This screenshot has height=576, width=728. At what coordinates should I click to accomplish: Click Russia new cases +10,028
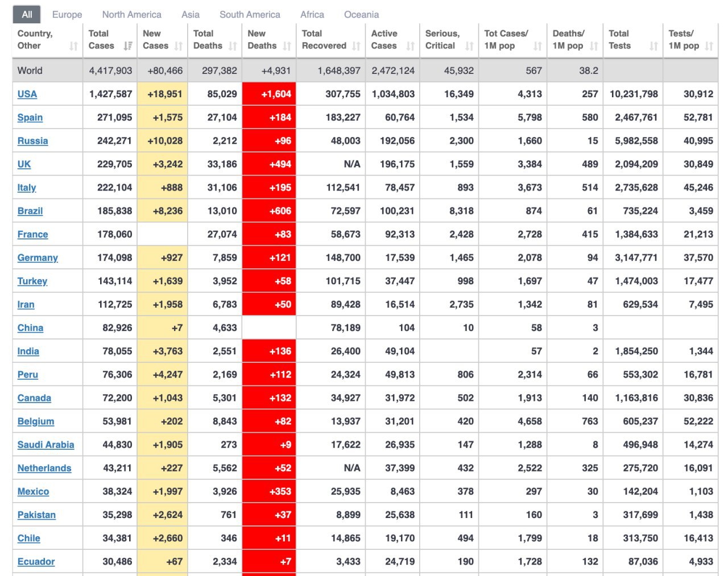(163, 141)
